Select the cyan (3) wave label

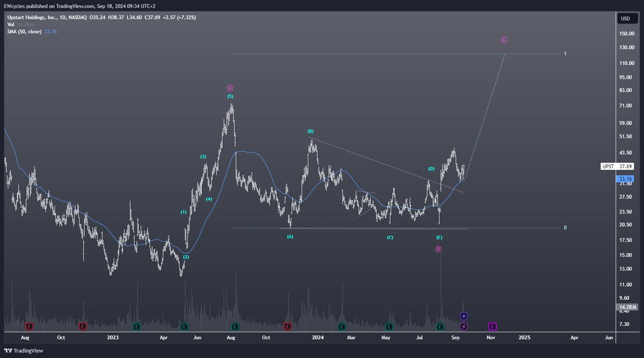point(203,156)
